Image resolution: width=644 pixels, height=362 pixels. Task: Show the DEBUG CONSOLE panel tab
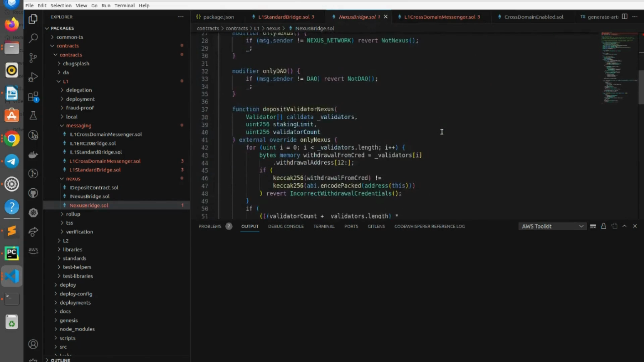click(286, 226)
